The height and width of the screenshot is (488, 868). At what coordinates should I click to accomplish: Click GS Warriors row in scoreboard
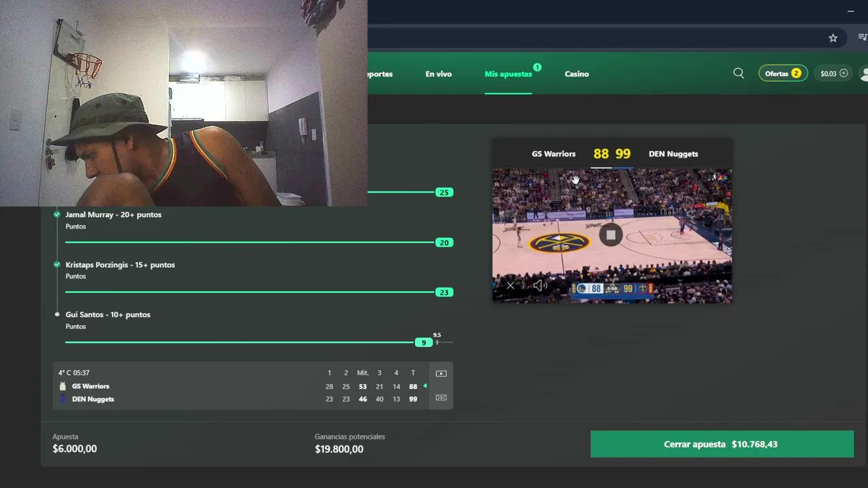[241, 386]
